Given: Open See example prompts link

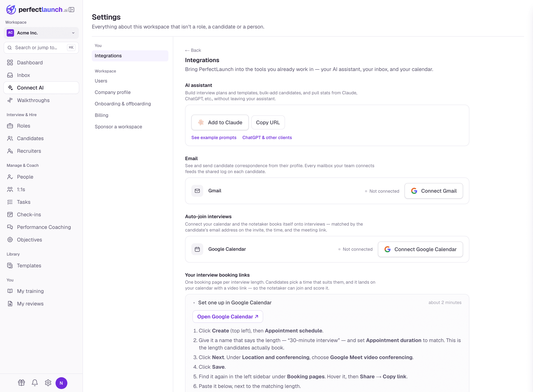Looking at the screenshot, I should point(214,138).
